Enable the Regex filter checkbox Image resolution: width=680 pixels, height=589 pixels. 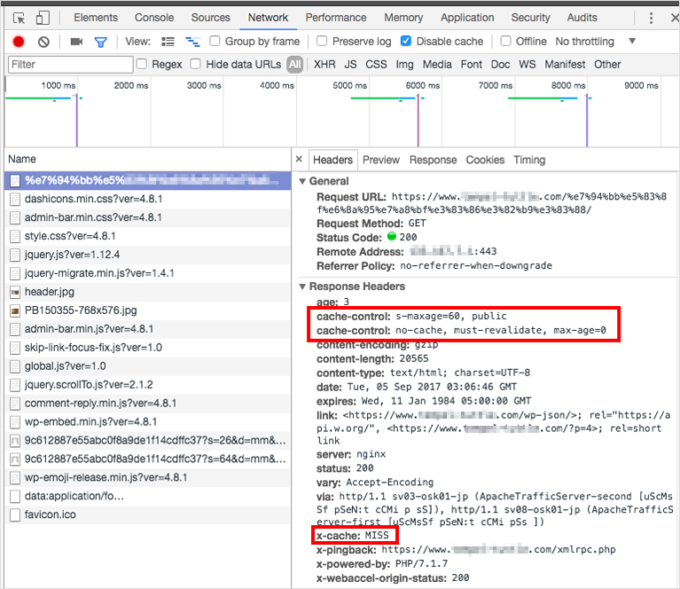[141, 64]
